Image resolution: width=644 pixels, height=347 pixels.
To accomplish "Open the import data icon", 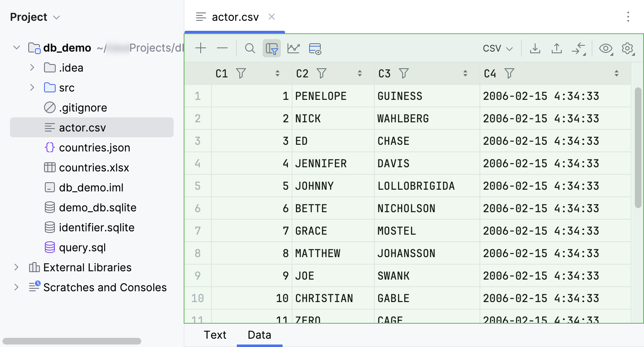I will 557,48.
